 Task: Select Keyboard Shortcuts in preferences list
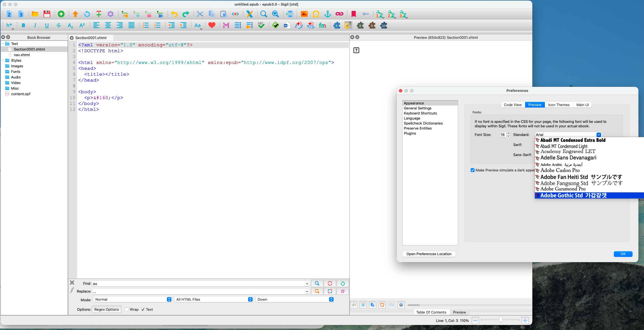(420, 113)
